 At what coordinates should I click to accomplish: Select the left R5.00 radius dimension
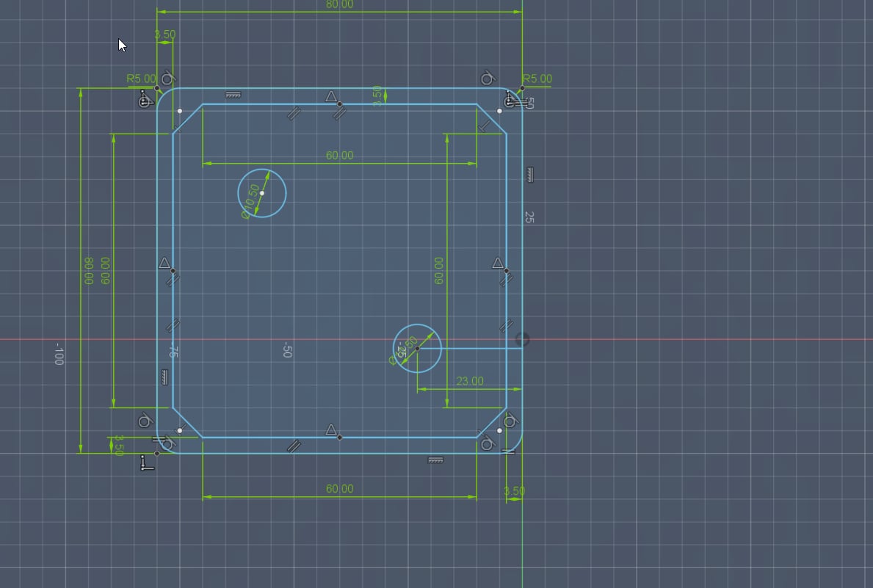(x=142, y=79)
